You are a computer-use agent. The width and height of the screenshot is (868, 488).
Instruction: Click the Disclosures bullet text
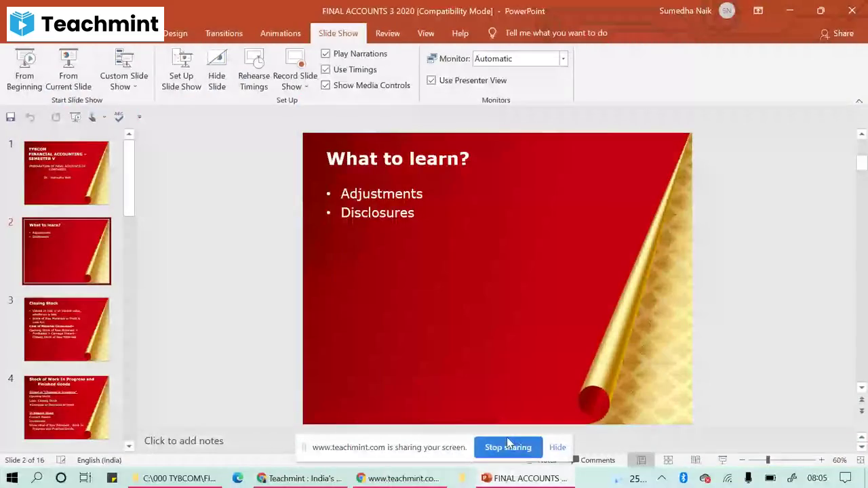[377, 213]
